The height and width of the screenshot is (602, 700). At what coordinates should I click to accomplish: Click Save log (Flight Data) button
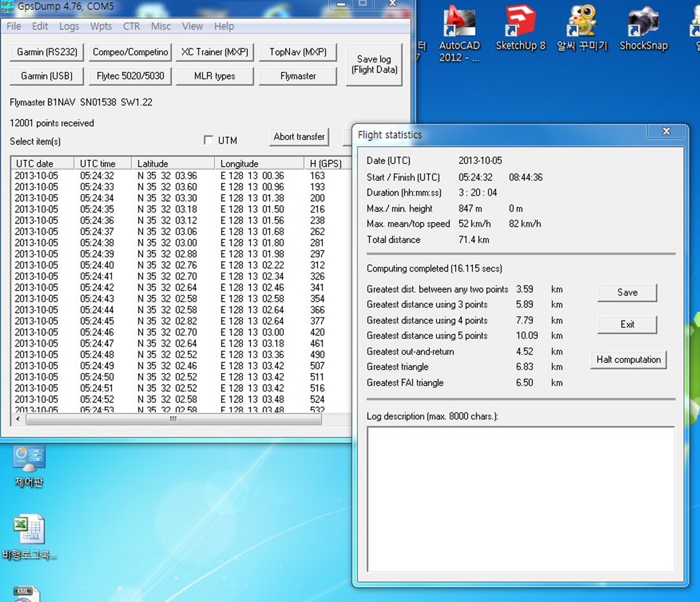pyautogui.click(x=374, y=65)
